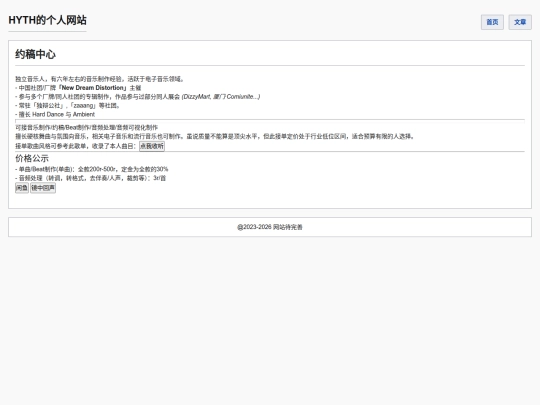Image resolution: width=540 pixels, height=405 pixels.
Task: Click the 点我收听 playlist button
Action: pos(152,146)
